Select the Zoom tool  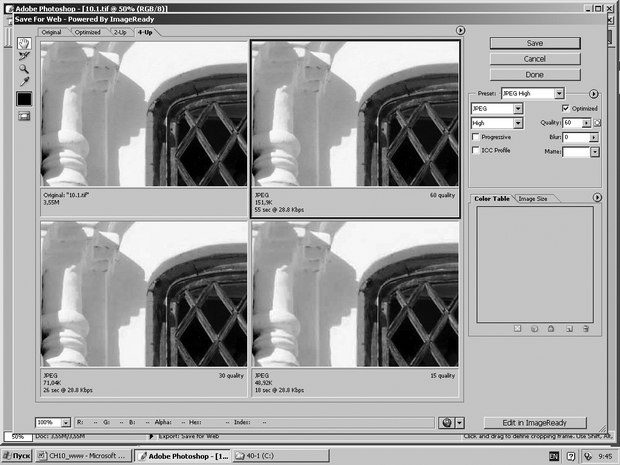(x=23, y=68)
